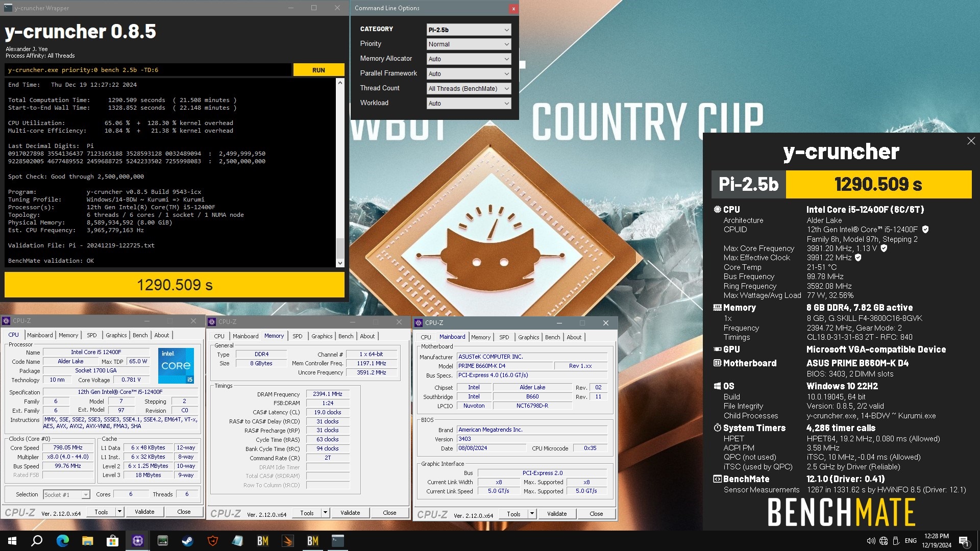Screen dimensions: 980x551
Task: Open the first BenchMate BM taskbar icon
Action: (x=262, y=541)
